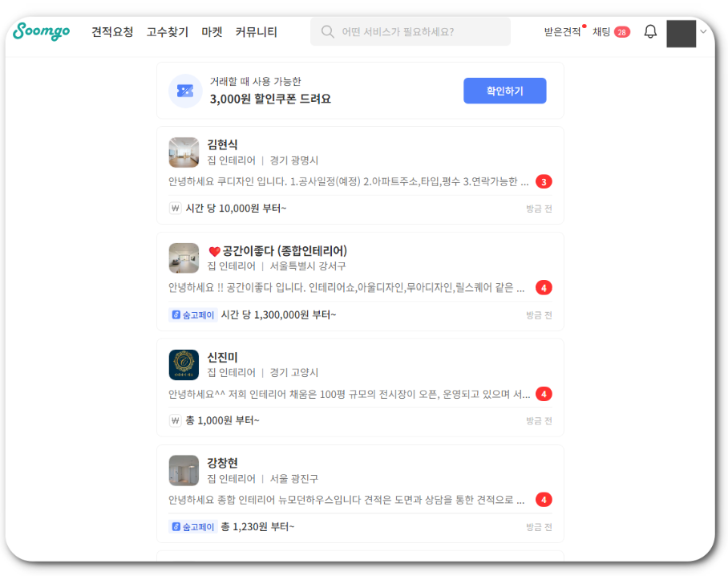Image resolution: width=728 pixels, height=576 pixels.
Task: Open the 견적요청 menu
Action: [x=112, y=32]
